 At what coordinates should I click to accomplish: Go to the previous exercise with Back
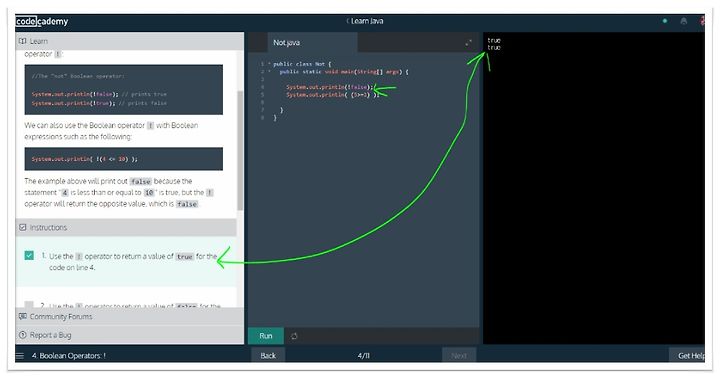[x=268, y=355]
